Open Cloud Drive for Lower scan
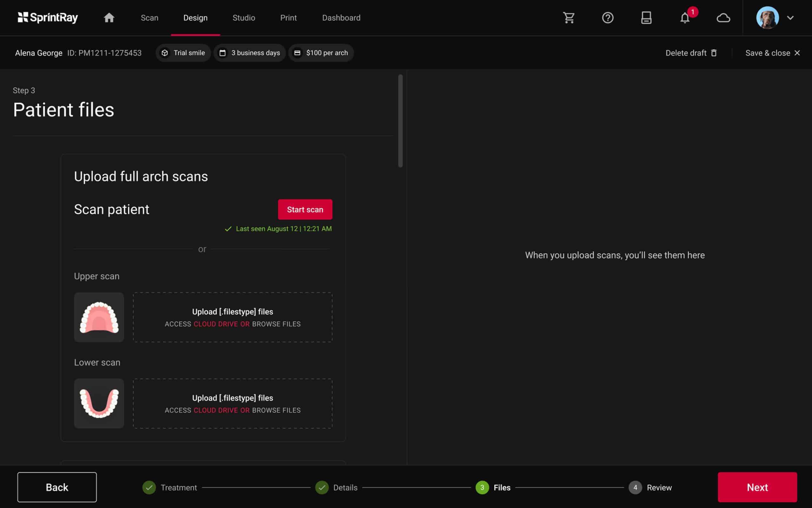The width and height of the screenshot is (812, 508). (x=215, y=410)
